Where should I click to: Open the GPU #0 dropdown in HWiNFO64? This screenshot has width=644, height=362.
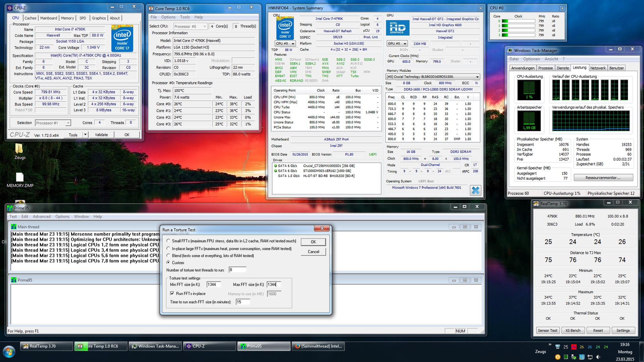(397, 44)
